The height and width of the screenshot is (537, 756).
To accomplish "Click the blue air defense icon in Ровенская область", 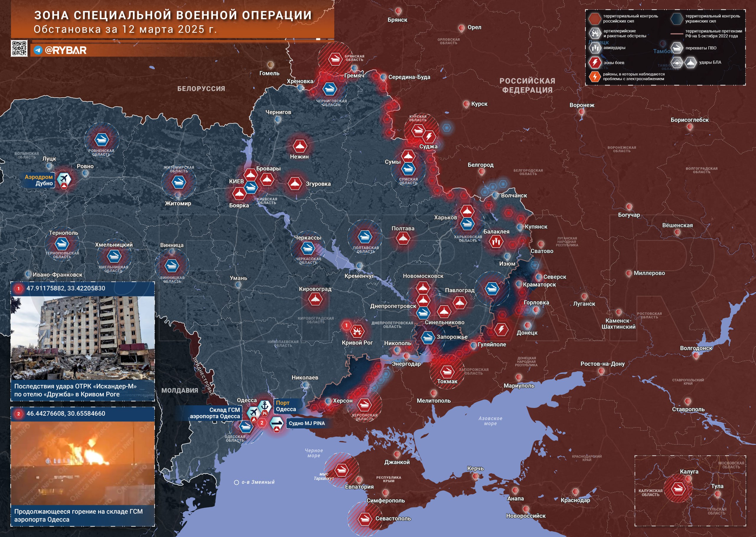I will click(x=102, y=140).
